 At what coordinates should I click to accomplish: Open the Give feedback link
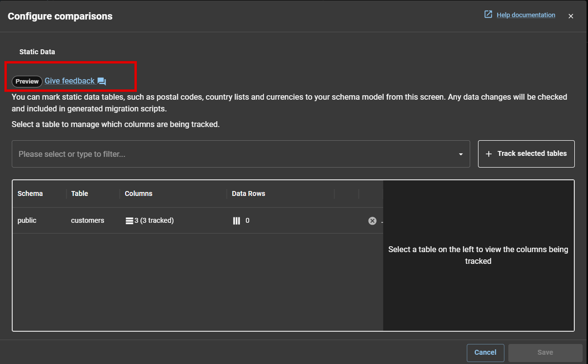[x=69, y=81]
